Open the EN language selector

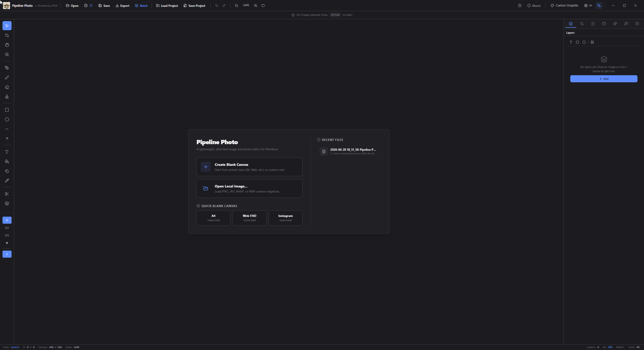(588, 6)
